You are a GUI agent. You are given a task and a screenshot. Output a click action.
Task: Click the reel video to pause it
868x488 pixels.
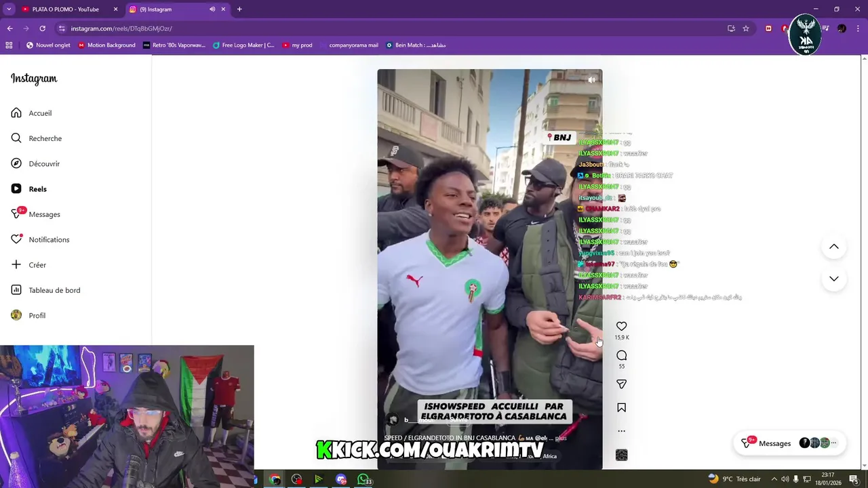(x=490, y=269)
